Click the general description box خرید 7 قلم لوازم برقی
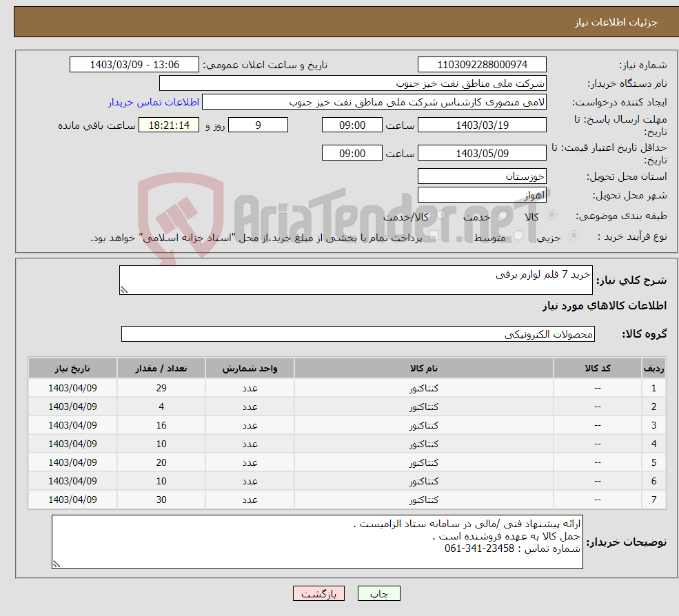 pos(356,280)
